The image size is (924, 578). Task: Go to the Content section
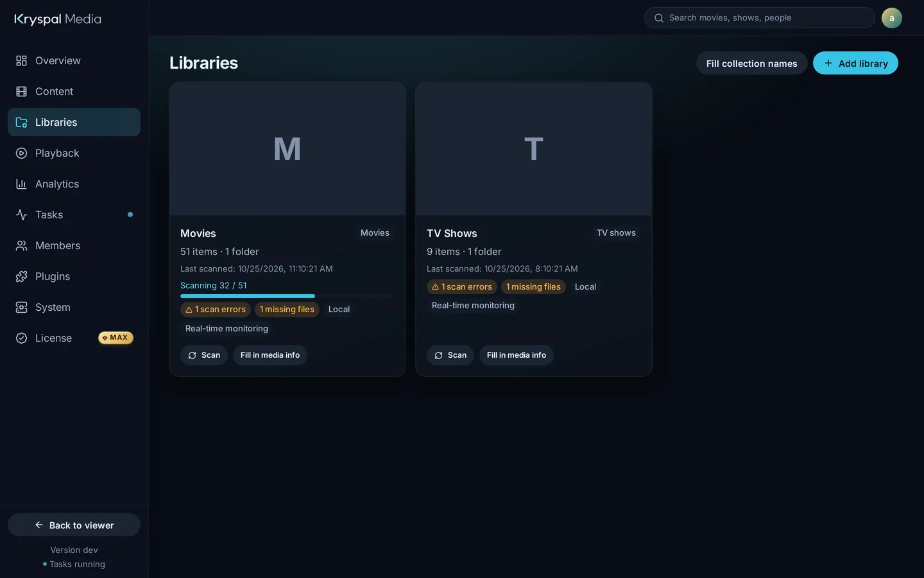[74, 91]
